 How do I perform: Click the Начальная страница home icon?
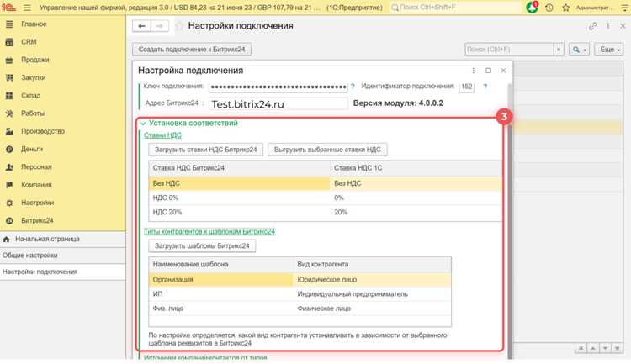click(7, 239)
